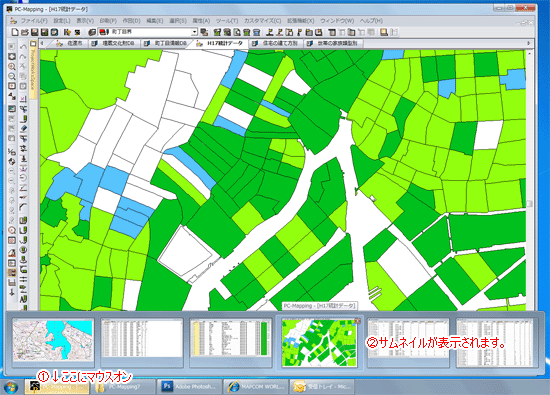Viewport: 550px width, 395px height.
Task: Switch to Adobe Photoshop in the taskbar
Action: (x=190, y=387)
